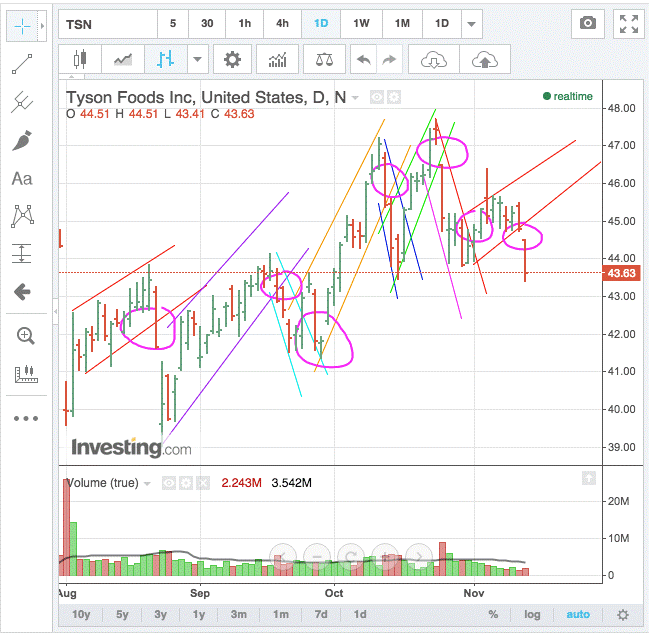Enter fullscreen chart mode
649x634 pixels.
629,24
